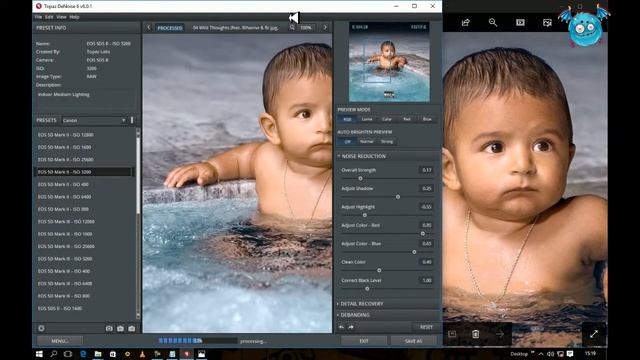640x360 pixels.
Task: Adjust the Adjust Shadow slider handle
Action: point(398,197)
